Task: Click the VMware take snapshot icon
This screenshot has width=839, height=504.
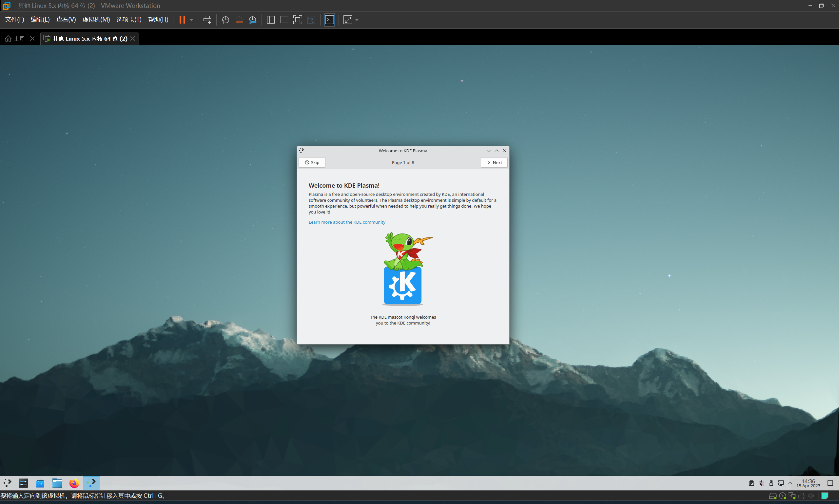Action: coord(225,20)
